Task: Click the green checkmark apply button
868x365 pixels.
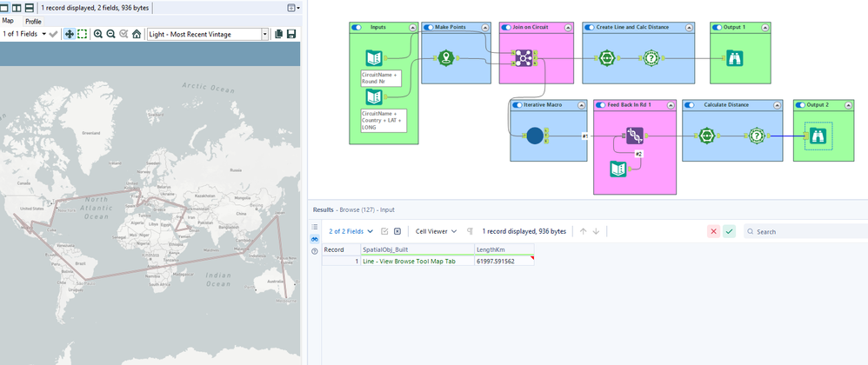Action: click(729, 231)
